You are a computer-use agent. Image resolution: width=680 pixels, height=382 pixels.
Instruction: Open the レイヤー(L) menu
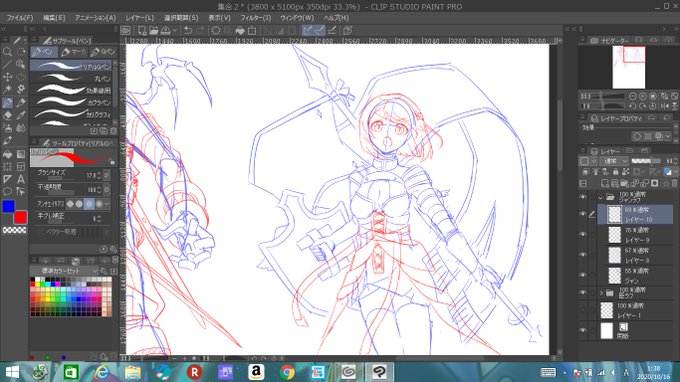(140, 18)
